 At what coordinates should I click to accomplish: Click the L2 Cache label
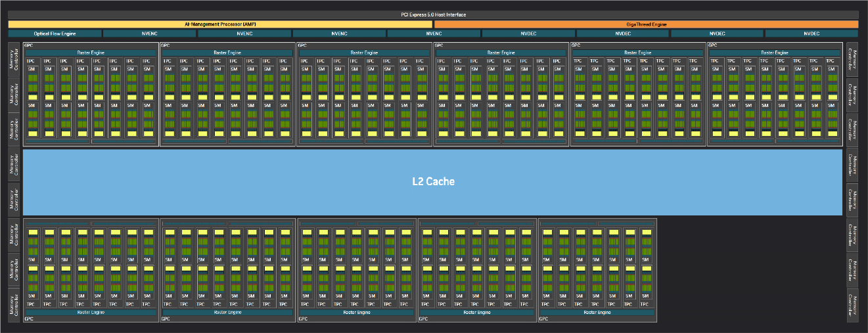432,181
